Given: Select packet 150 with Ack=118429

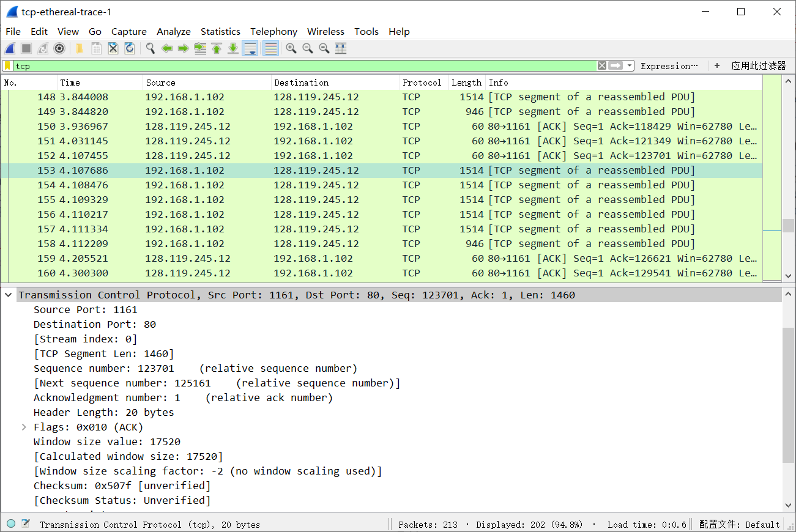Looking at the screenshot, I should [x=382, y=126].
